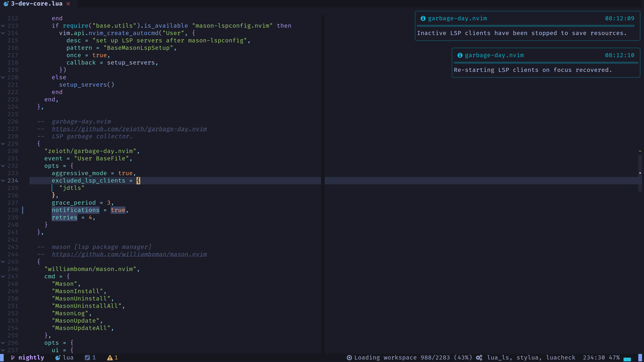Click info icon on 08:12:10 notification

[x=460, y=55]
